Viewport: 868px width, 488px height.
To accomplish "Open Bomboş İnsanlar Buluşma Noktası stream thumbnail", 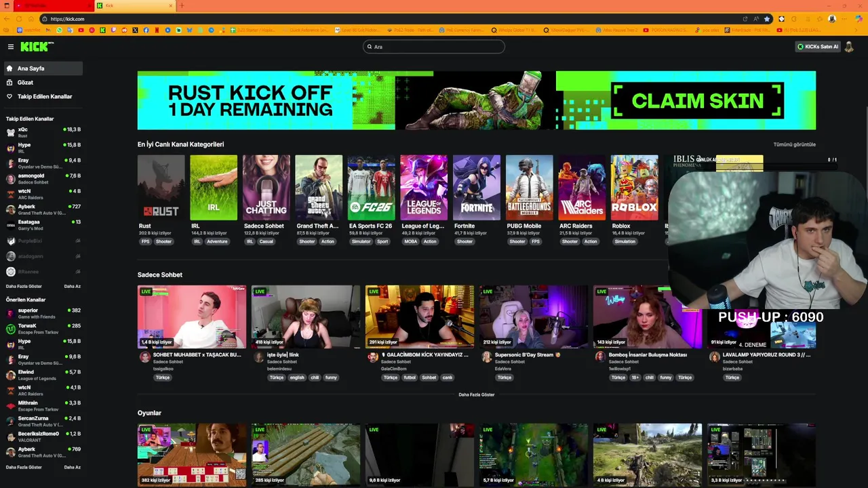I will (648, 317).
